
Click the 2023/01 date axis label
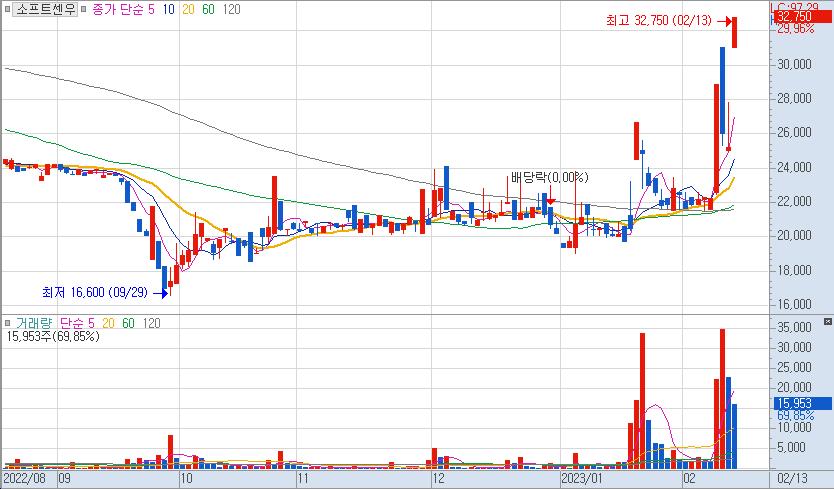(x=582, y=477)
